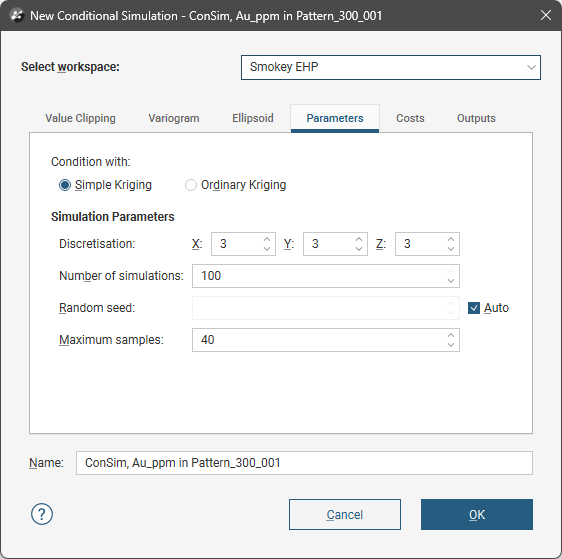Decrease the Y discretisation value
This screenshot has width=562, height=559.
(x=359, y=249)
